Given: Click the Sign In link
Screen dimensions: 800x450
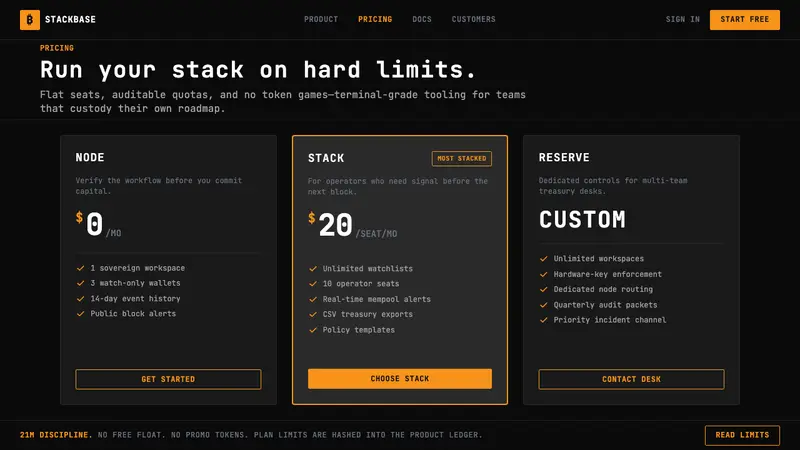Looking at the screenshot, I should (683, 19).
